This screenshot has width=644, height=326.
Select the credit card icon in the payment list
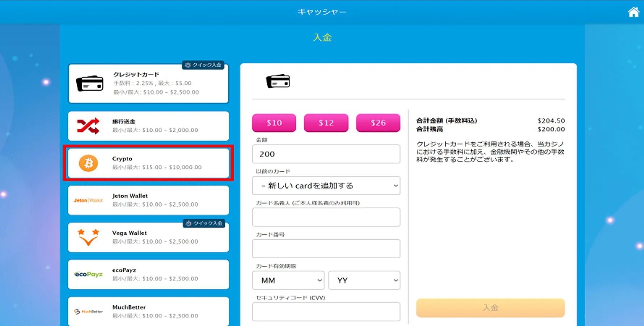click(90, 84)
